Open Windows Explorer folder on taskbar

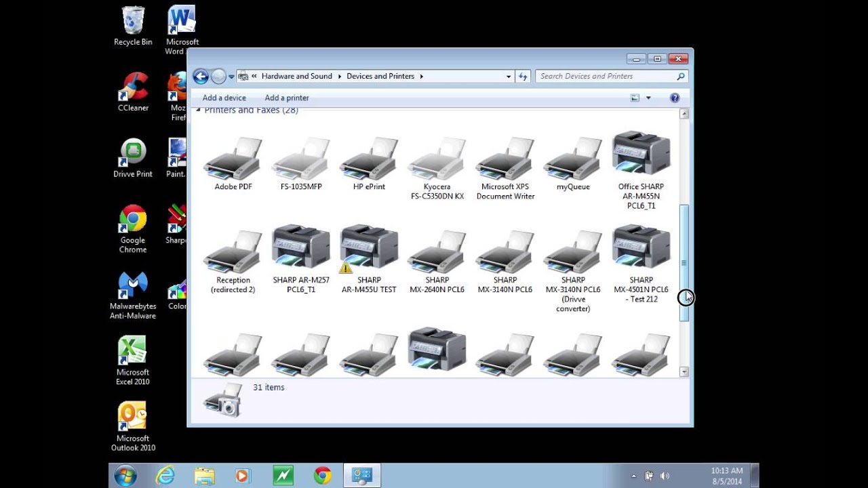click(204, 476)
